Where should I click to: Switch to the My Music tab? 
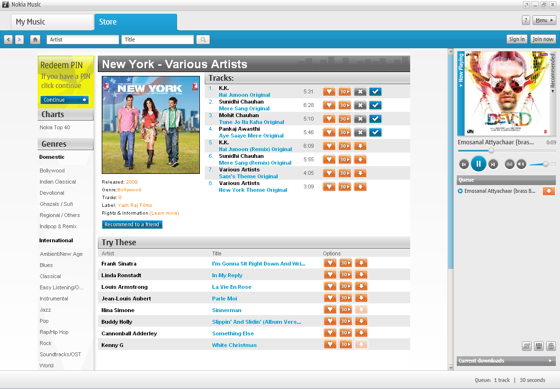[x=53, y=22]
